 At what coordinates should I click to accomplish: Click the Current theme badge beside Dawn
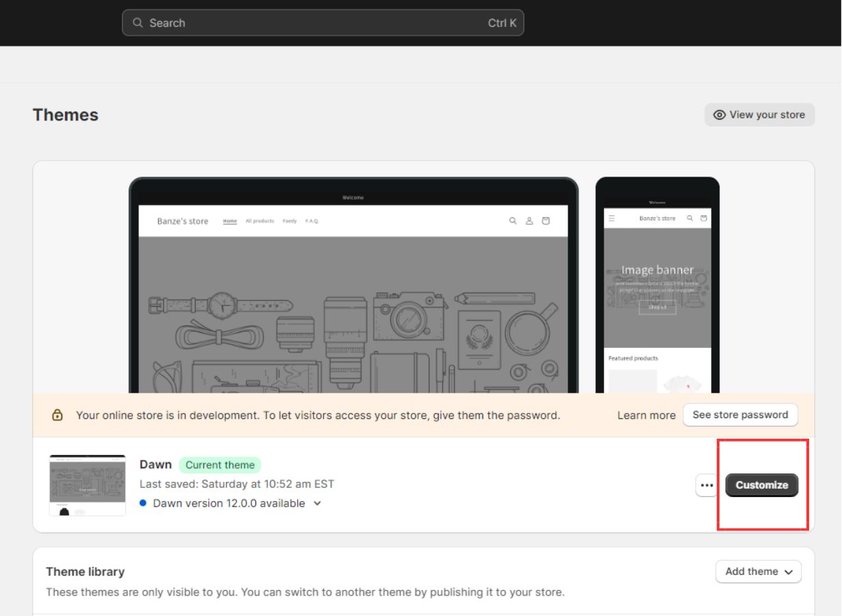220,465
